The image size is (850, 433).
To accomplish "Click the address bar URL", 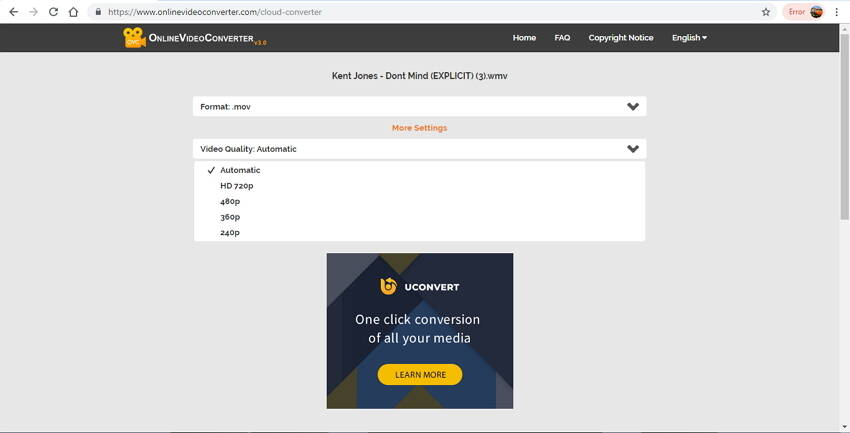I will [215, 12].
